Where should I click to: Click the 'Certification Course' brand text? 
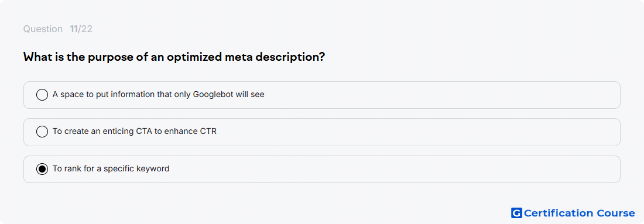[579, 213]
